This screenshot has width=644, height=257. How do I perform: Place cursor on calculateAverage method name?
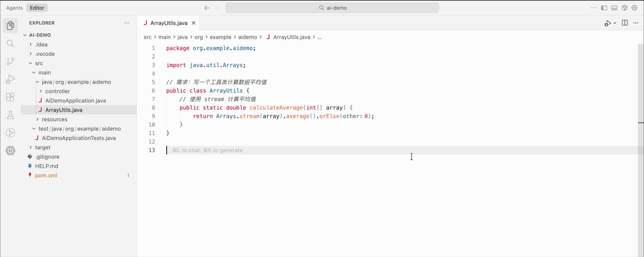pos(276,108)
